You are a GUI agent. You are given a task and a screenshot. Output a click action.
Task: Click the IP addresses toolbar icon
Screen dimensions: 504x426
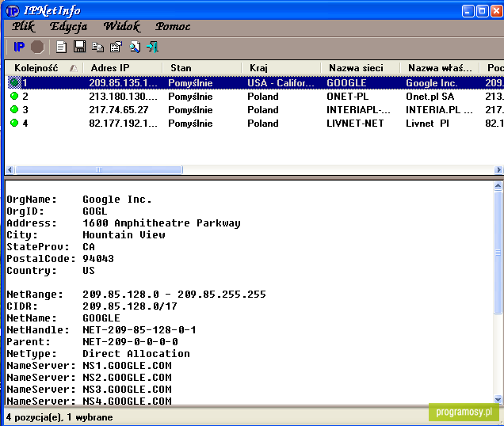tap(19, 47)
